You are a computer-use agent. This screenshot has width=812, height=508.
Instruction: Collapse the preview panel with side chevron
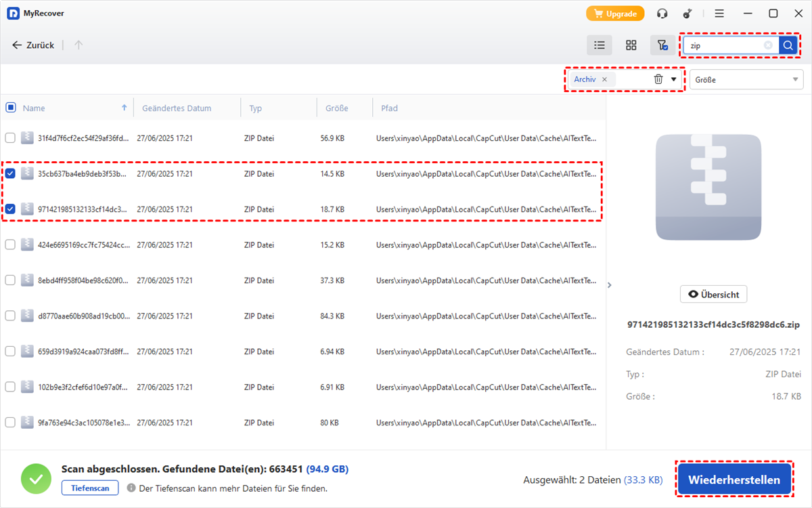(609, 285)
